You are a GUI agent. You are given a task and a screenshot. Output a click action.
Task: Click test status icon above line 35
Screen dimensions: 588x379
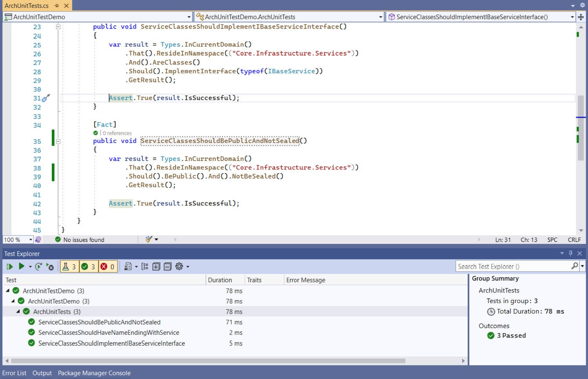coord(96,133)
